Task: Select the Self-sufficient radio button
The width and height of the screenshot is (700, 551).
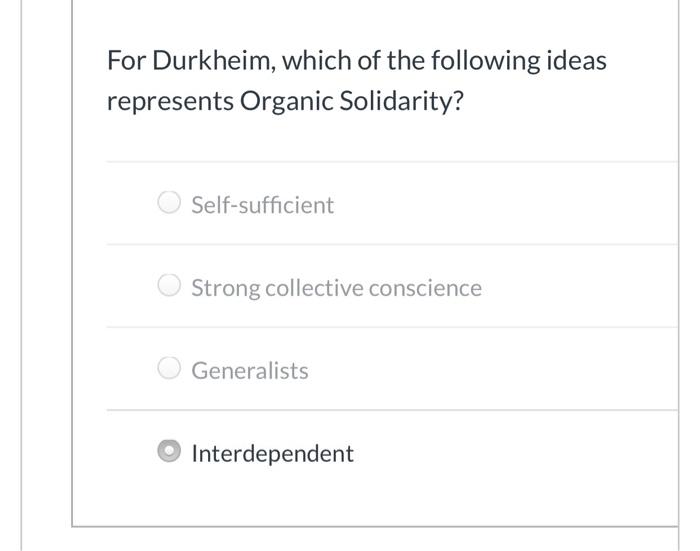Action: (169, 204)
